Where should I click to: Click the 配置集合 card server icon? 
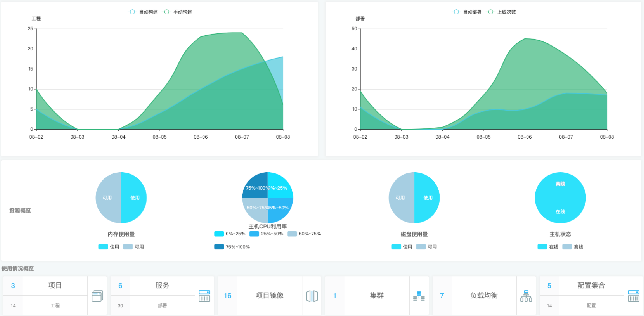(633, 296)
